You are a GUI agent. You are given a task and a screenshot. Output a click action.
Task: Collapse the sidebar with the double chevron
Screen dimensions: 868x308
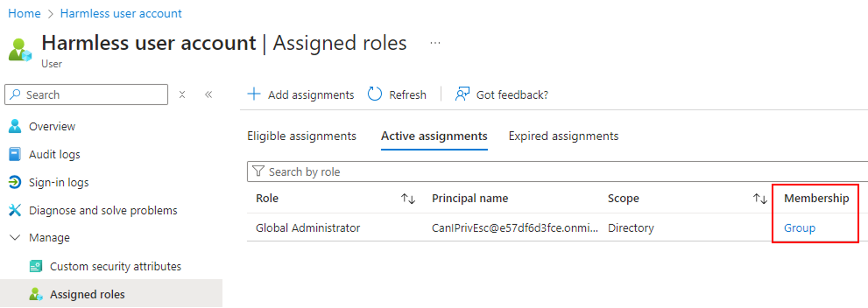pyautogui.click(x=209, y=95)
